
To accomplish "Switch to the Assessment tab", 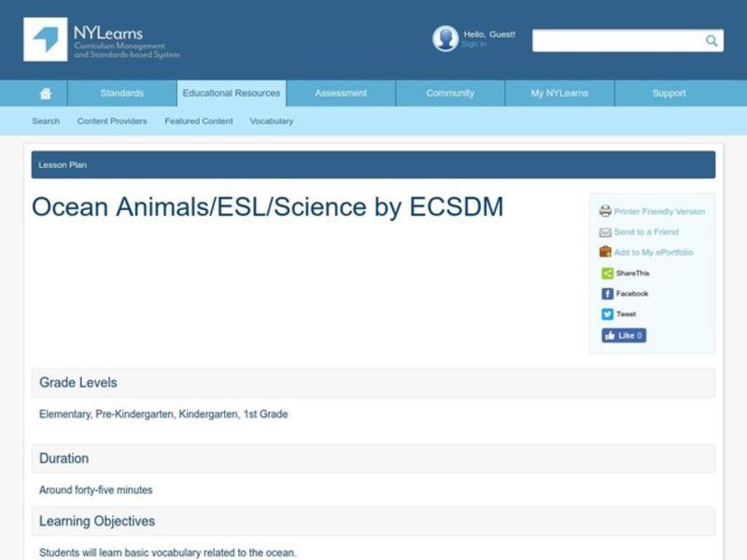I will tap(340, 92).
